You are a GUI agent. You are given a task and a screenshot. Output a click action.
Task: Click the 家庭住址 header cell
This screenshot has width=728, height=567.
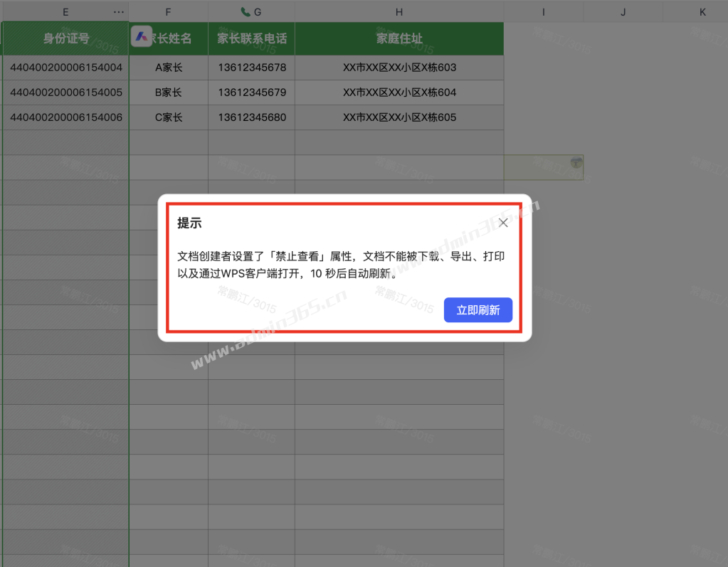click(x=399, y=38)
